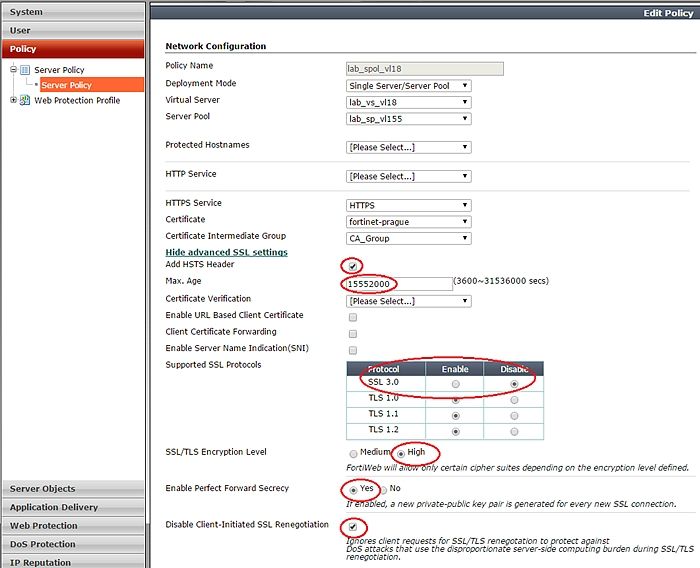
Task: Click the SSL 3.0 protocol cell
Action: (x=386, y=383)
